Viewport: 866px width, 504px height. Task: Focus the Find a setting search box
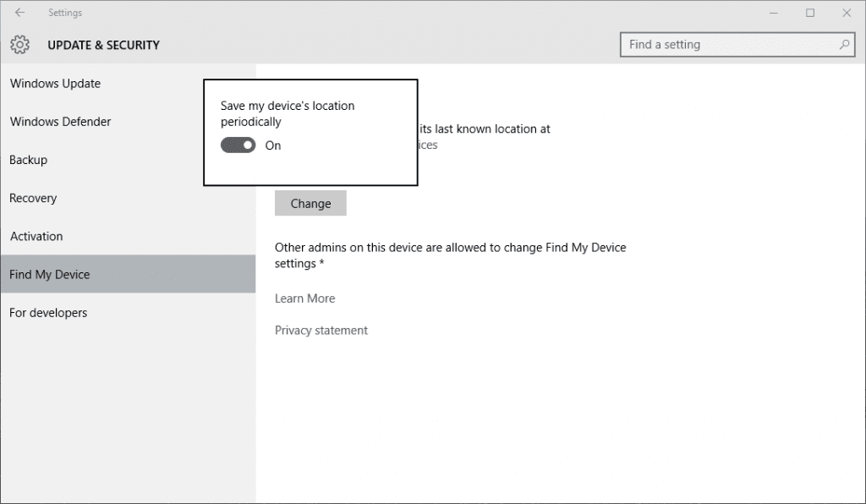pyautogui.click(x=727, y=45)
